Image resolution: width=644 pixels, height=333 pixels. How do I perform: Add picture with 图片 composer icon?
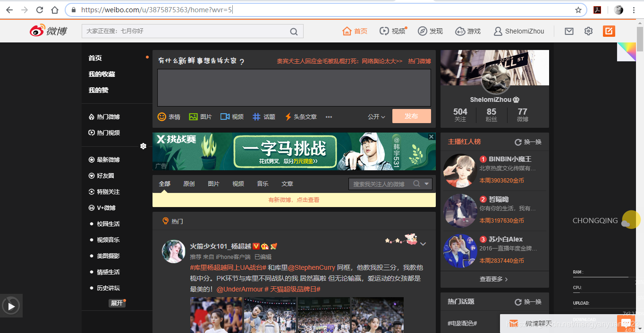(x=200, y=117)
